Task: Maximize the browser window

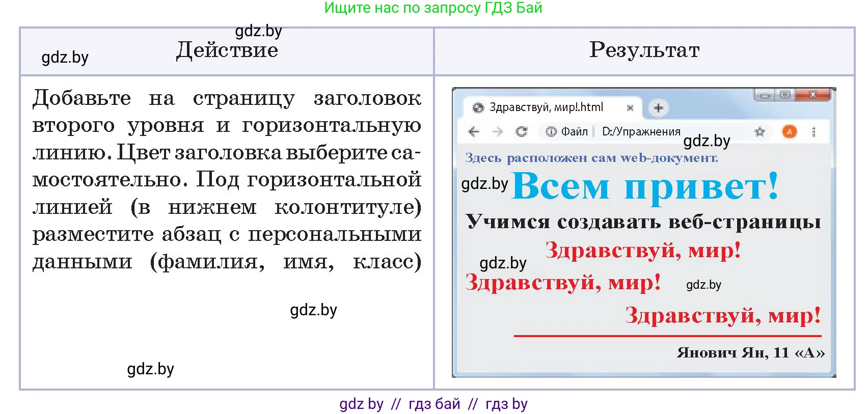Action: click(785, 95)
